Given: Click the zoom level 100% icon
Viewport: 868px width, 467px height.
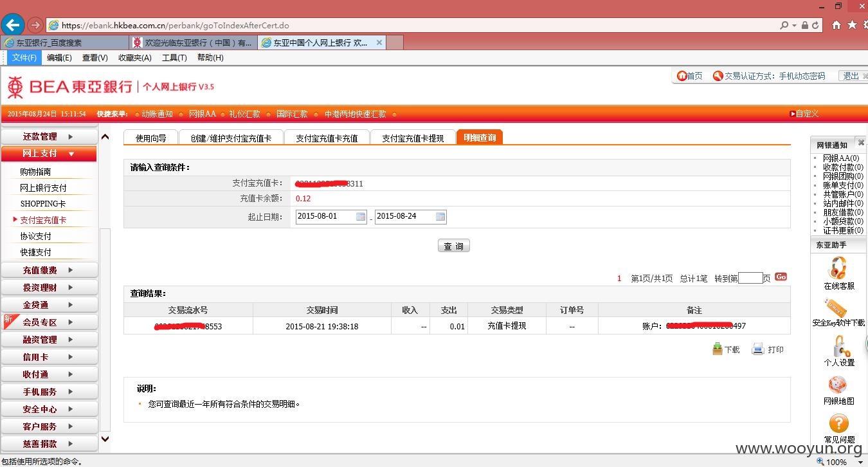Looking at the screenshot, I should click(x=820, y=462).
